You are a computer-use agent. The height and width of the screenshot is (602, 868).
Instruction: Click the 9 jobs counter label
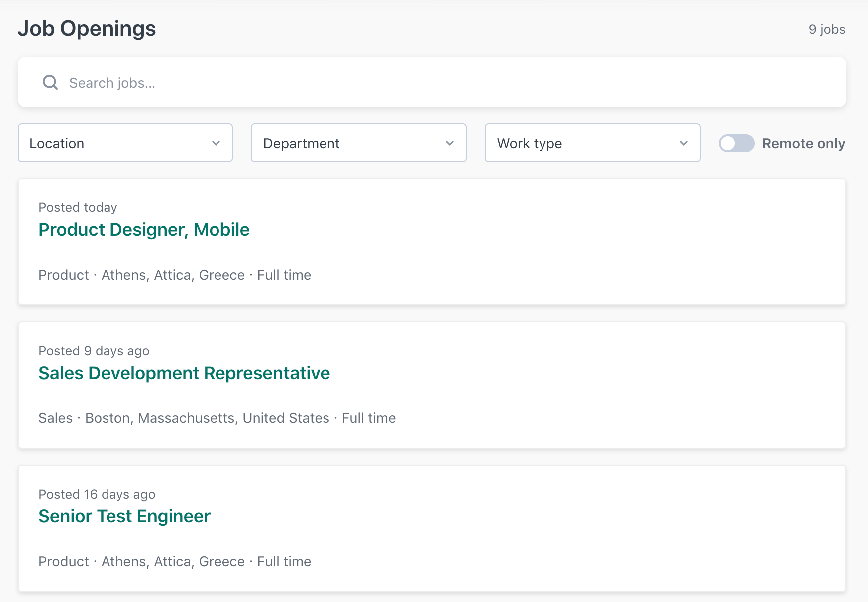(x=827, y=29)
